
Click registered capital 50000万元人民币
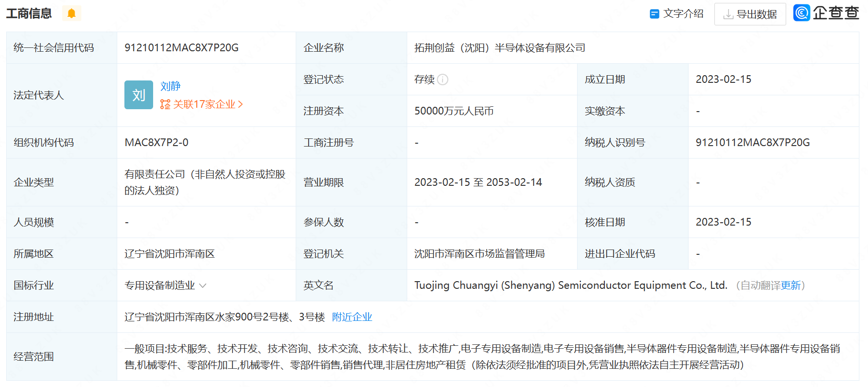click(x=454, y=111)
